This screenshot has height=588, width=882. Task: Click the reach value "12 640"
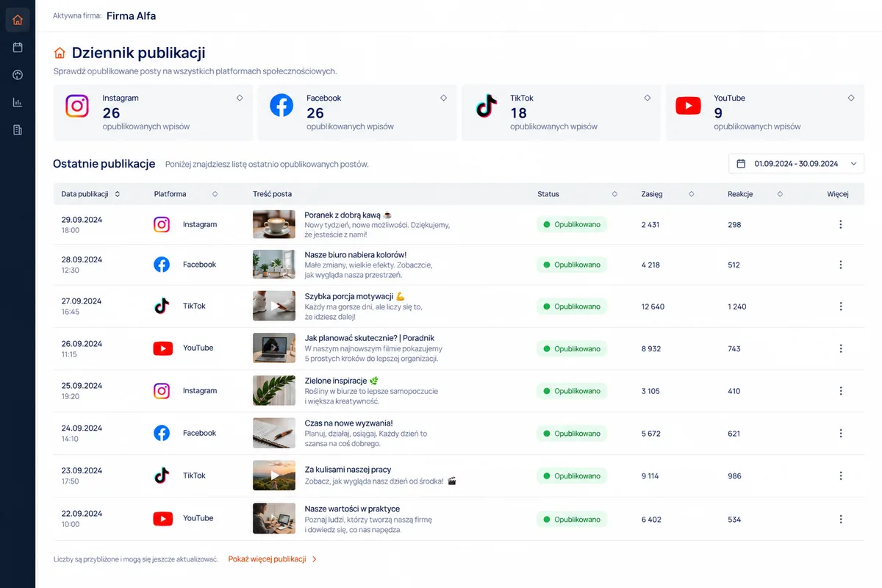[653, 306]
